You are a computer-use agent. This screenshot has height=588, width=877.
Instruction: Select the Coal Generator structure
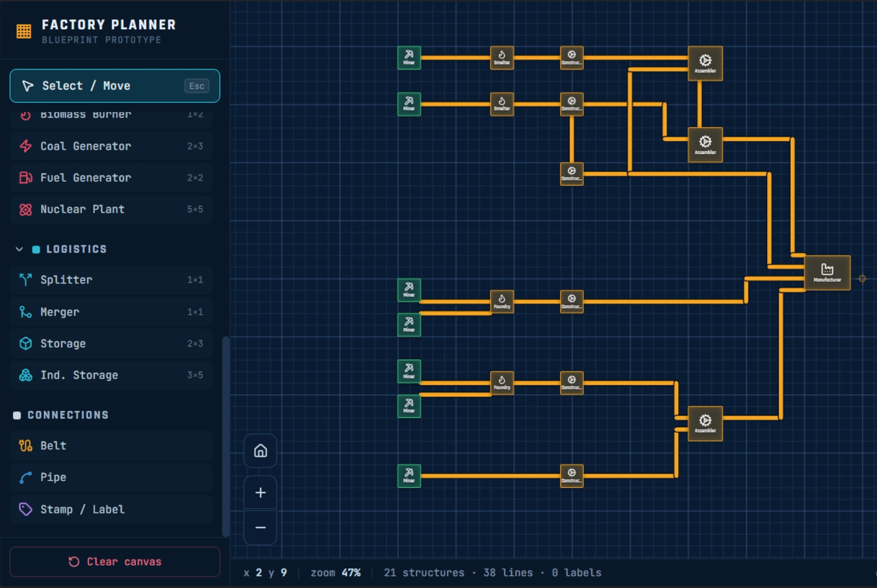(111, 146)
